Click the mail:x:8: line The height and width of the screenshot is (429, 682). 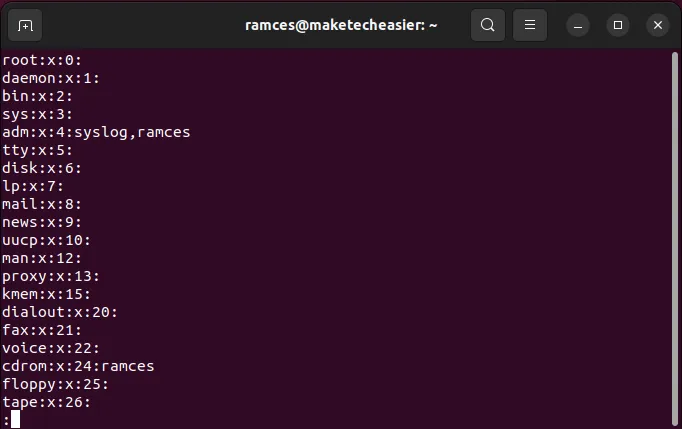click(42, 204)
